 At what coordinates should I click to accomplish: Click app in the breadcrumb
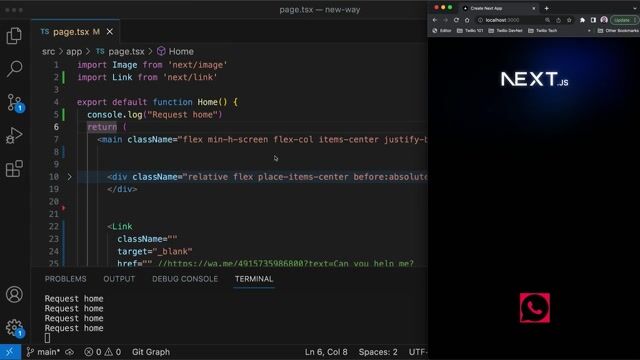[x=74, y=51]
